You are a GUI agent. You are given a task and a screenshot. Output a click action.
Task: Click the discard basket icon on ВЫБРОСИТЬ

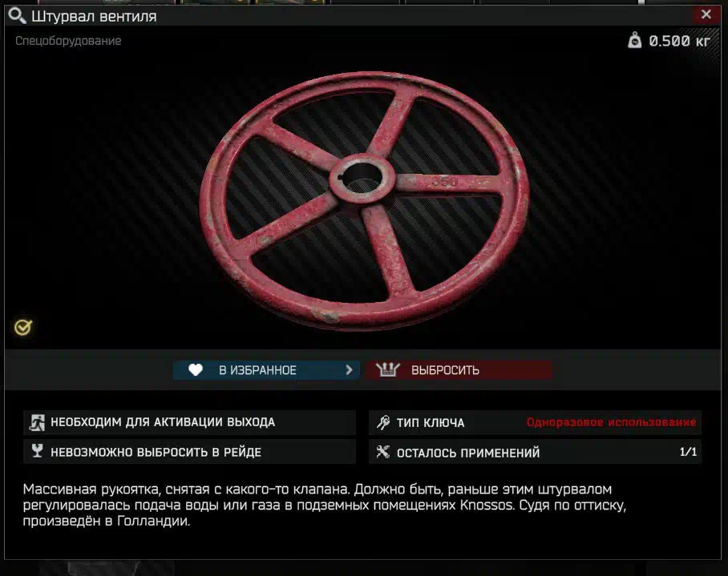click(x=388, y=369)
